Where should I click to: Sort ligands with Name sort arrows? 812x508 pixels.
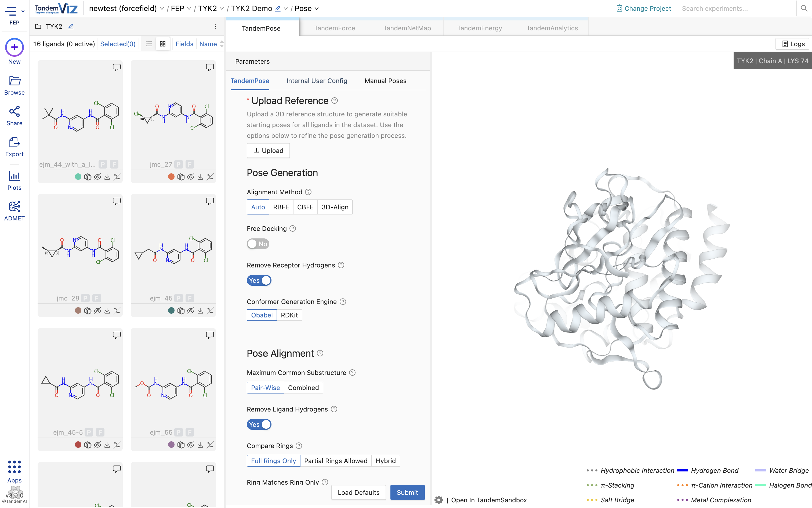[222, 44]
